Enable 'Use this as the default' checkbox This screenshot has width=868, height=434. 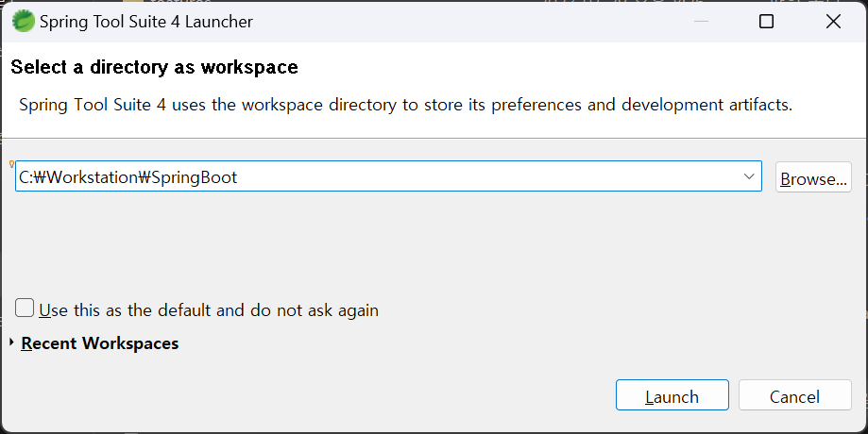point(25,308)
